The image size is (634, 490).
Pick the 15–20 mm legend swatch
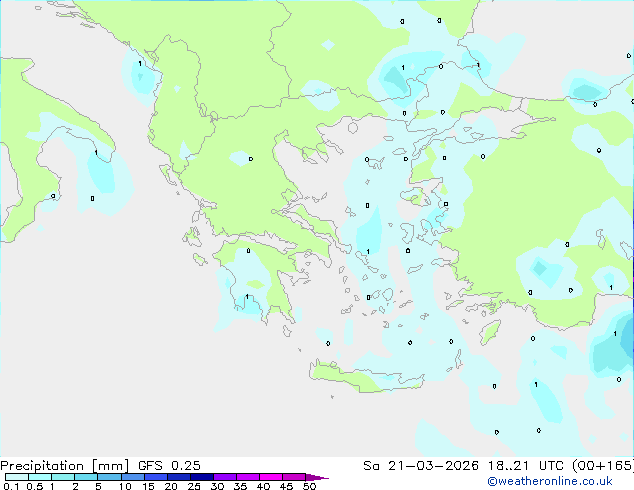point(155,477)
